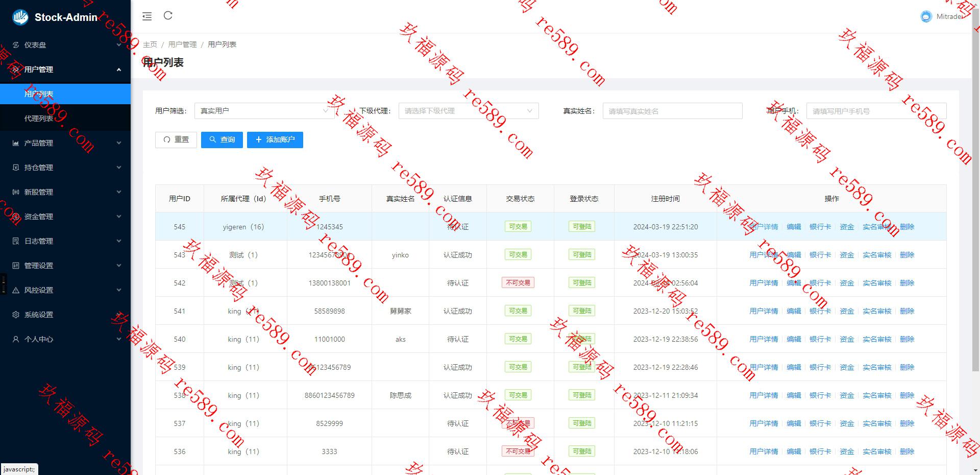Click phone number 8860123456789
The height and width of the screenshot is (475, 980).
(x=330, y=395)
